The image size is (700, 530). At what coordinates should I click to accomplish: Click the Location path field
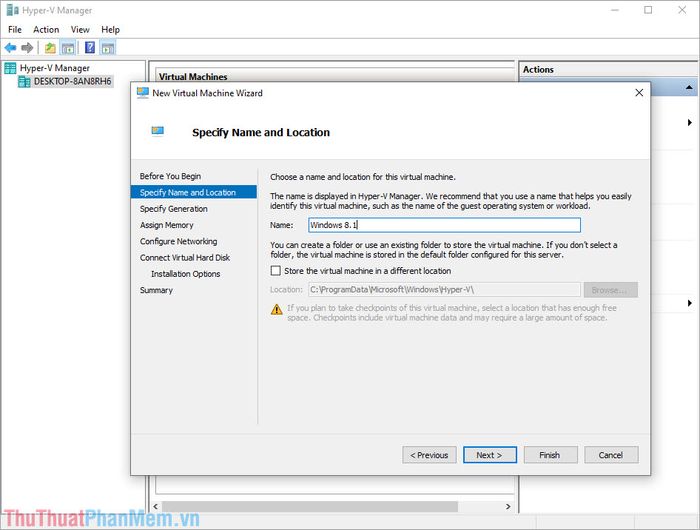point(444,290)
